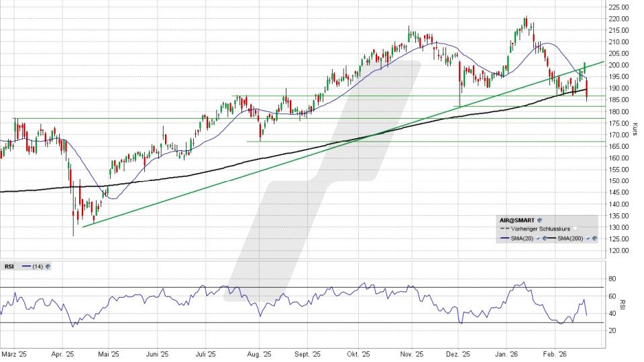This screenshot has width=644, height=362.
Task: Click the blue SMA(20) line swatch
Action: 504,238
